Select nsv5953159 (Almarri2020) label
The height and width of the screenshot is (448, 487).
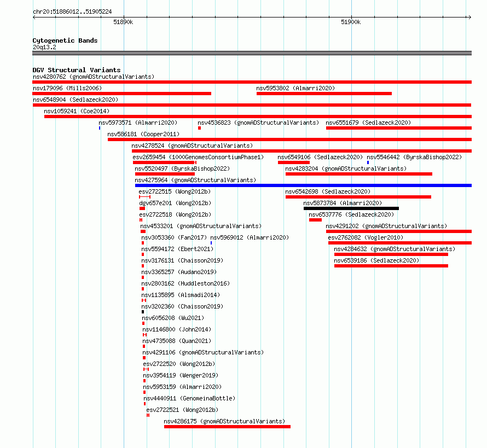pos(182,387)
